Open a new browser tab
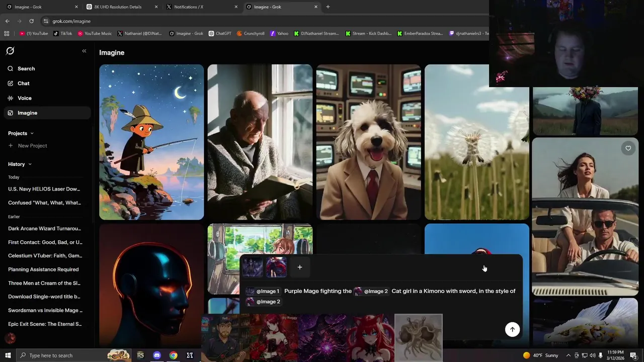 (x=328, y=7)
